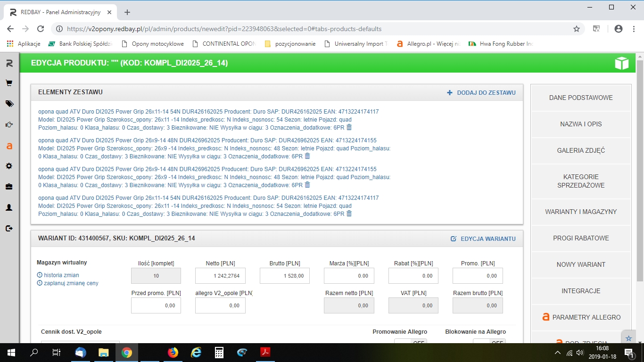Remove the last set element via trash icon
This screenshot has height=362, width=644.
pos(349,214)
